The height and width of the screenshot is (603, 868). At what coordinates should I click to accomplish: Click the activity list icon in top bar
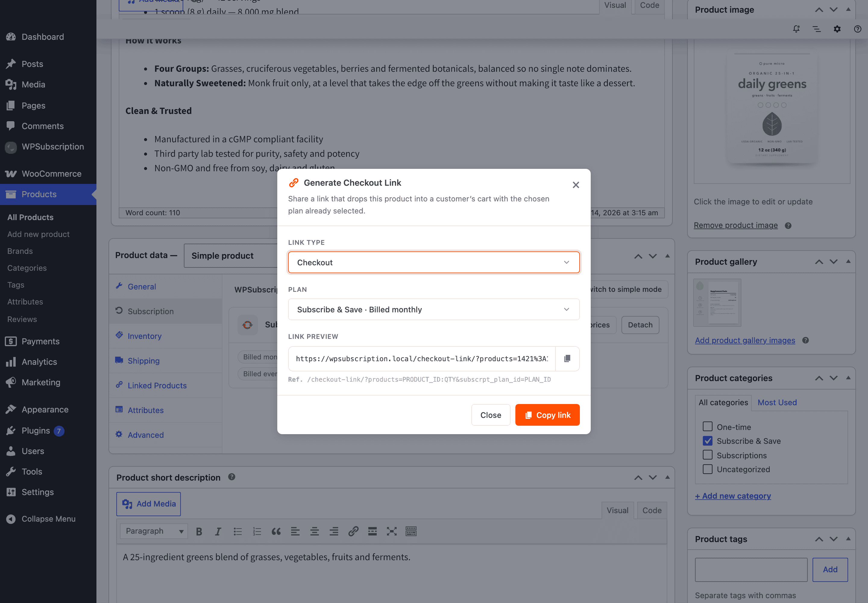pos(817,29)
